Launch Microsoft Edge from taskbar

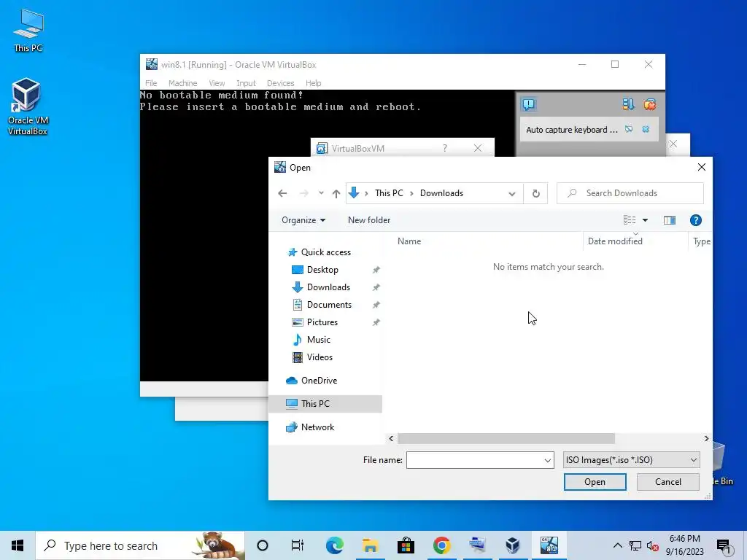click(334, 545)
